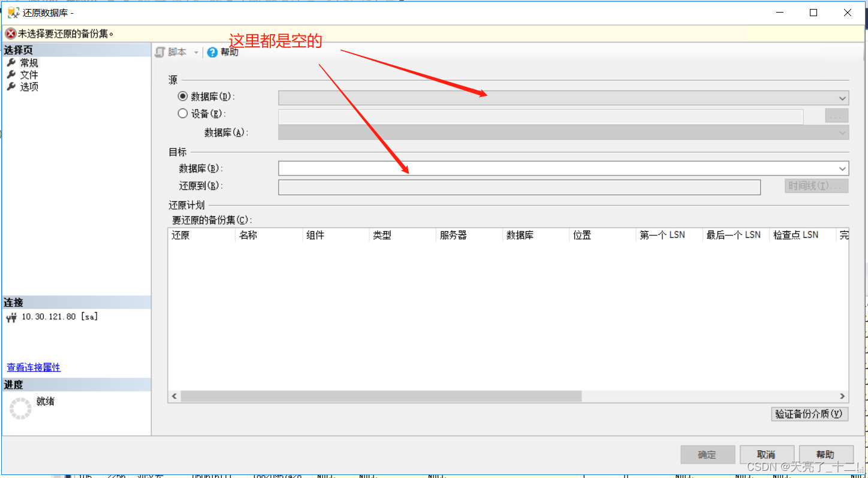Click the 设备 path input field
Viewport: 868px width, 478px height.
click(x=541, y=116)
